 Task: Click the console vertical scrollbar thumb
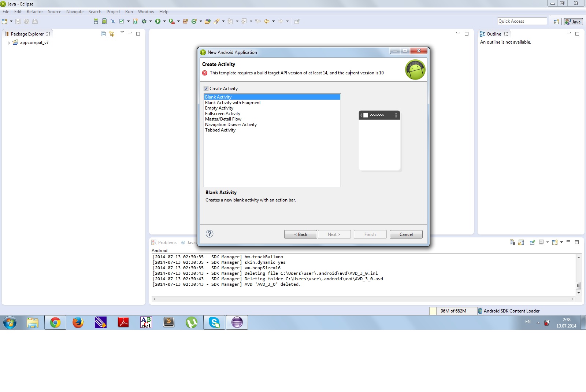(x=579, y=285)
